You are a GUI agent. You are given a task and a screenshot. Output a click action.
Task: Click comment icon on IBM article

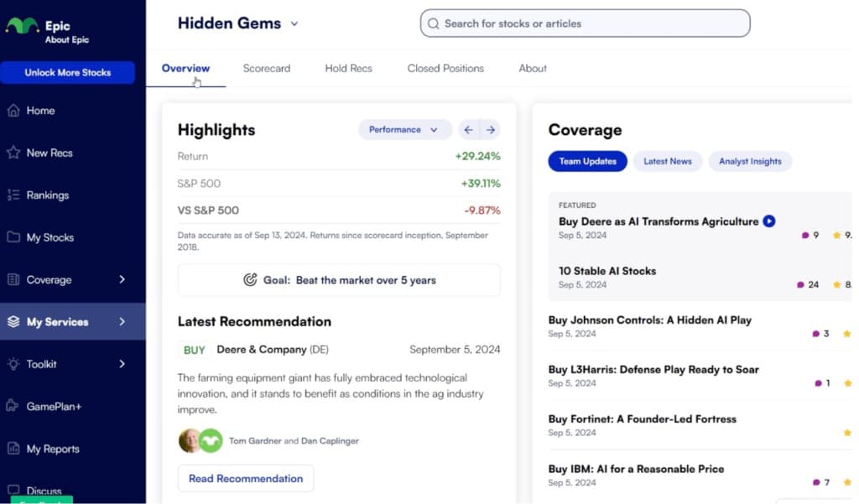[816, 482]
